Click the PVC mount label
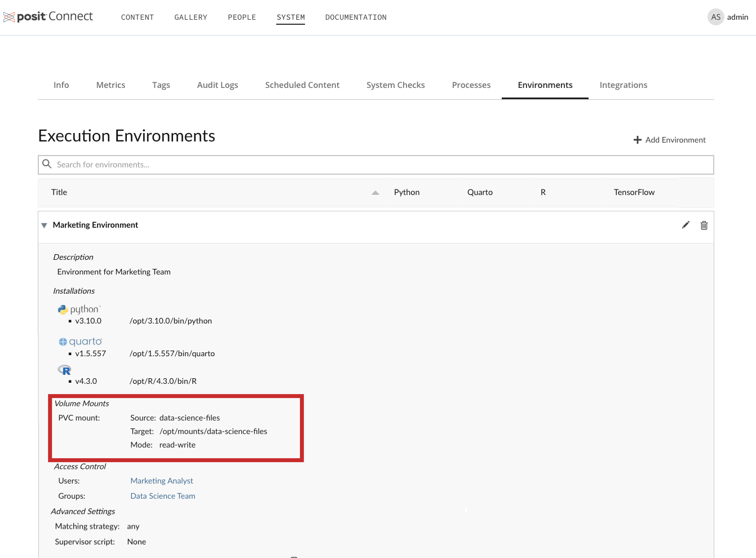 click(79, 418)
